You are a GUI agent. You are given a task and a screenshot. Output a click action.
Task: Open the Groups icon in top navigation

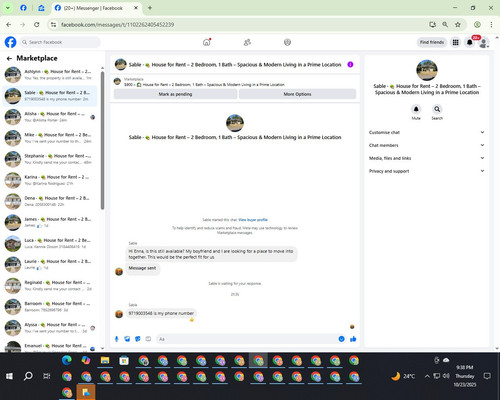287,42
